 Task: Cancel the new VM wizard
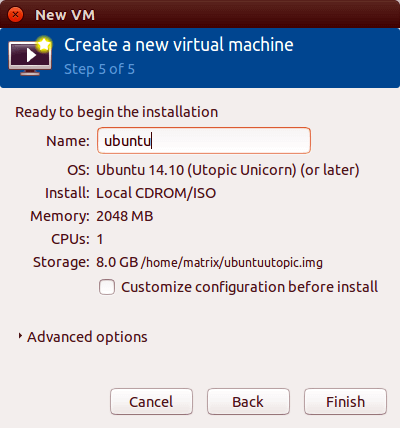pos(151,401)
